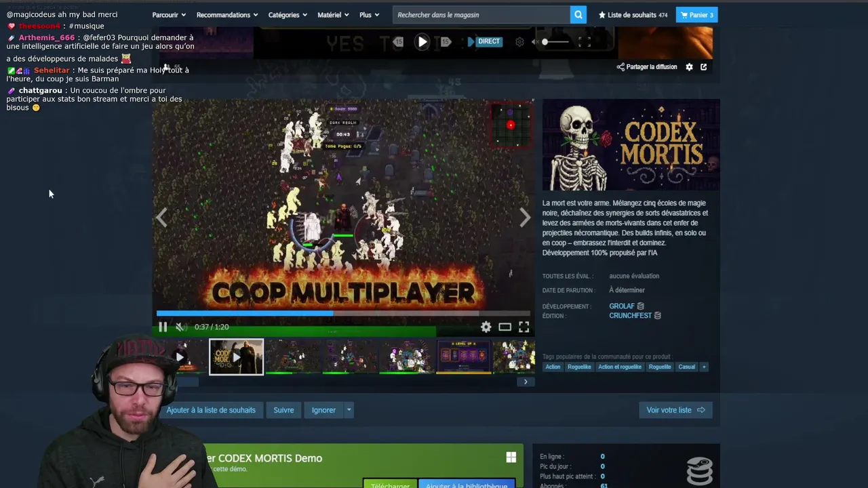Seek on the trailer progress bar
Viewport: 868px width, 488px height.
coord(343,313)
